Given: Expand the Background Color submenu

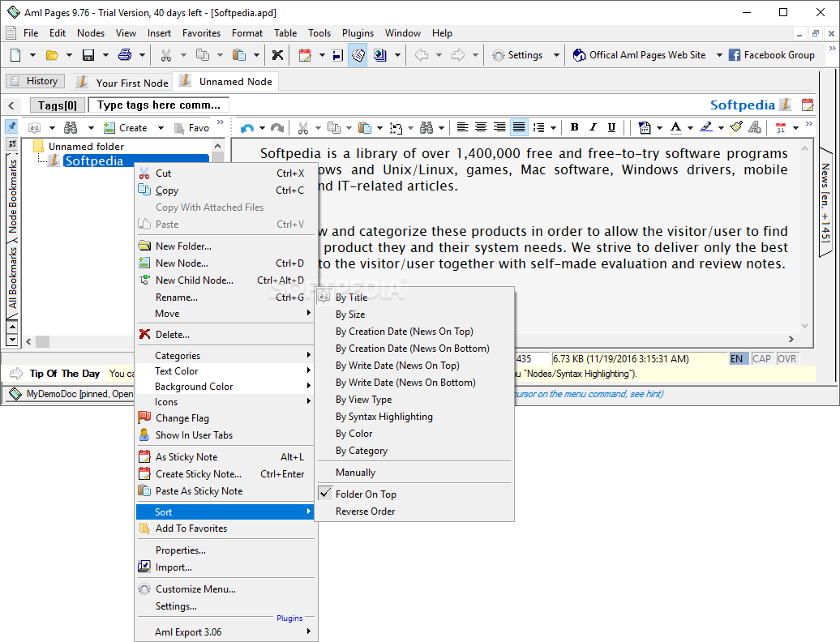Looking at the screenshot, I should (225, 387).
